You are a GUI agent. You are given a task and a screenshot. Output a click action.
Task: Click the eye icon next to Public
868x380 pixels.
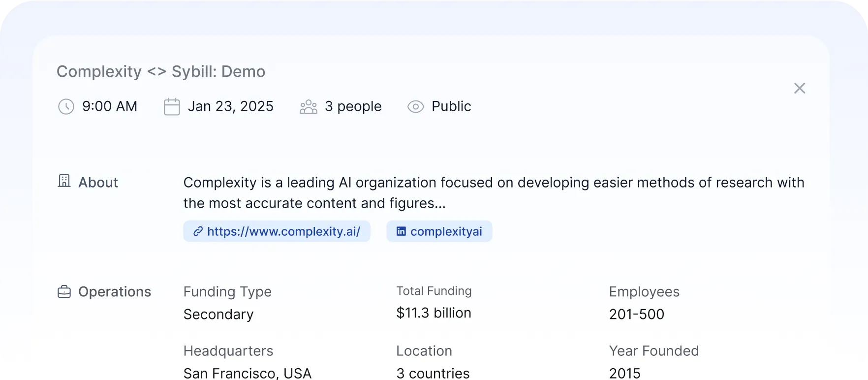[x=416, y=106]
